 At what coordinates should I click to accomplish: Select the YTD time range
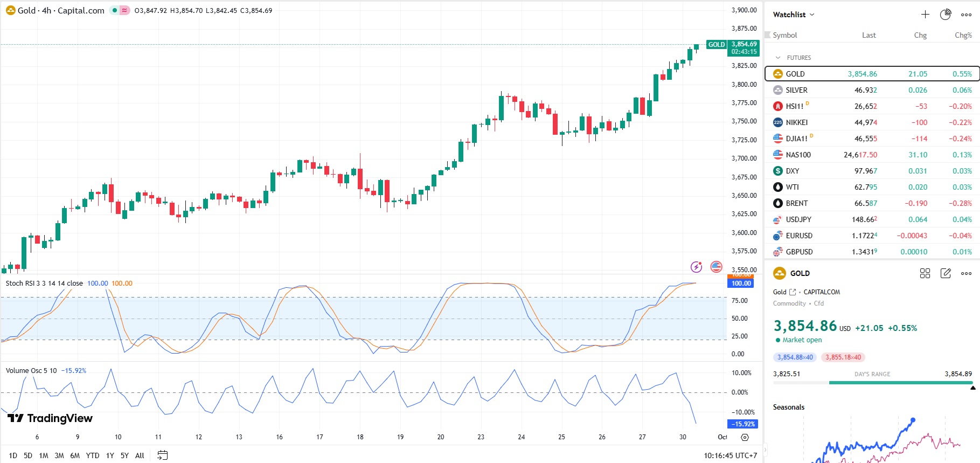click(93, 455)
